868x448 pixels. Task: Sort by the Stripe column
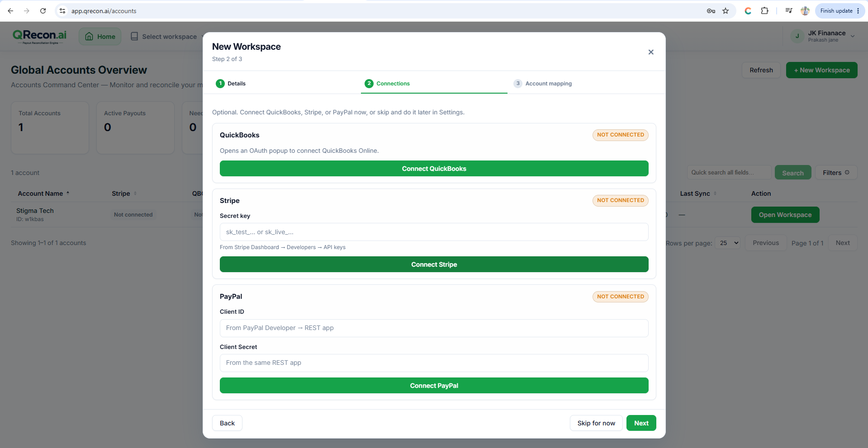[124, 193]
